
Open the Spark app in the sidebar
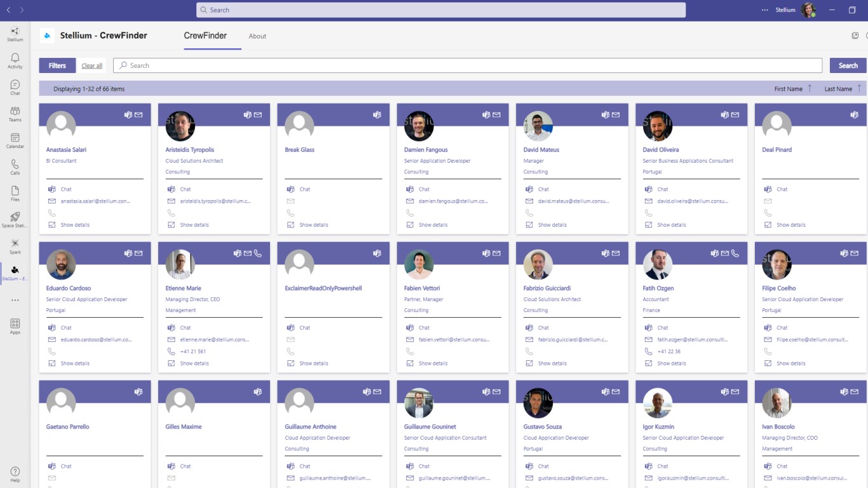point(15,247)
